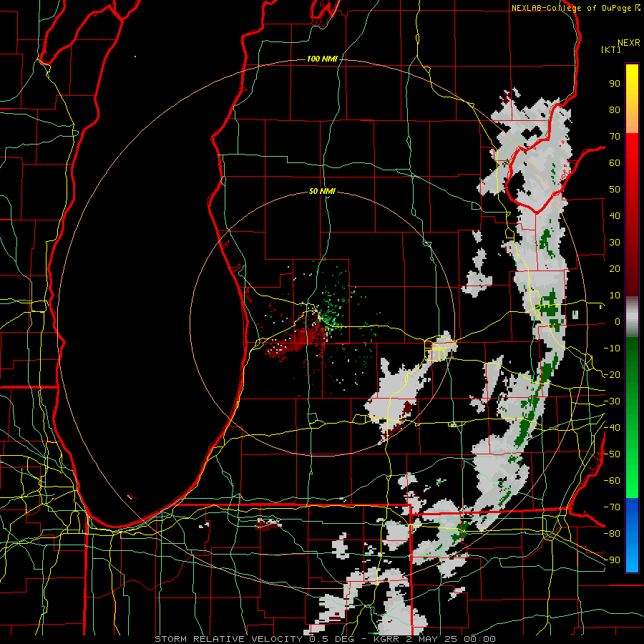Click the -60 value on the velocity scale
The width and height of the screenshot is (644, 644).
(x=612, y=481)
